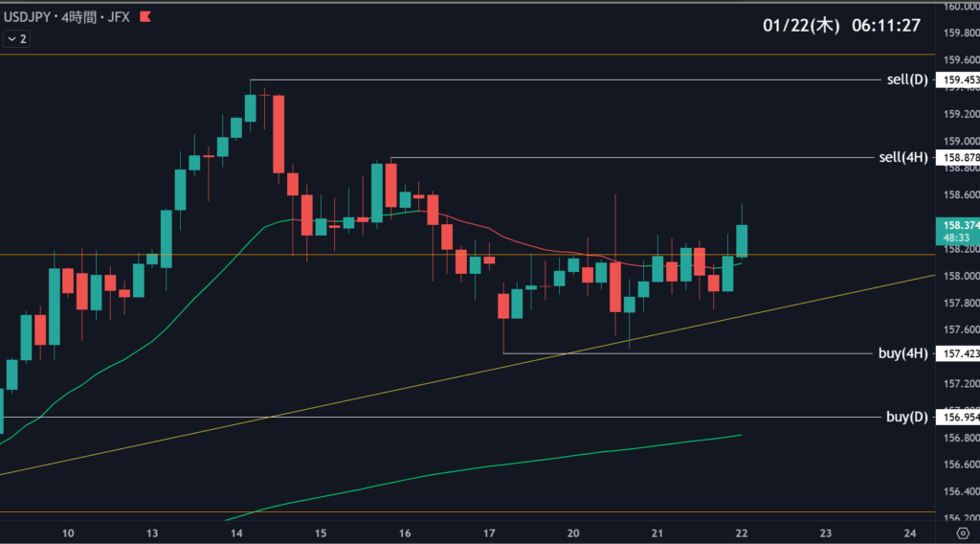Image resolution: width=980 pixels, height=544 pixels.
Task: Click the red market status flag
Action: 145,17
